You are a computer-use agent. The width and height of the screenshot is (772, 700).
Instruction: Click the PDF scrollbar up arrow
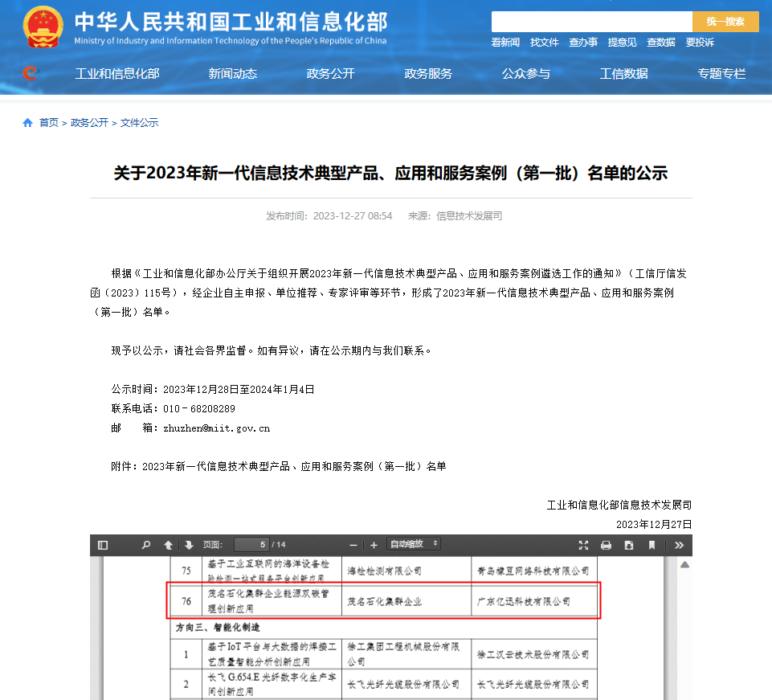685,564
